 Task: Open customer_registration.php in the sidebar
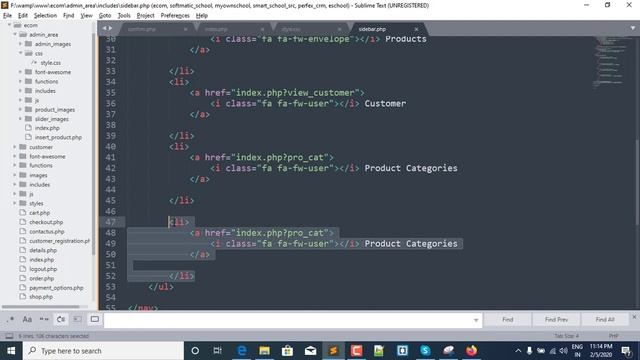point(60,241)
